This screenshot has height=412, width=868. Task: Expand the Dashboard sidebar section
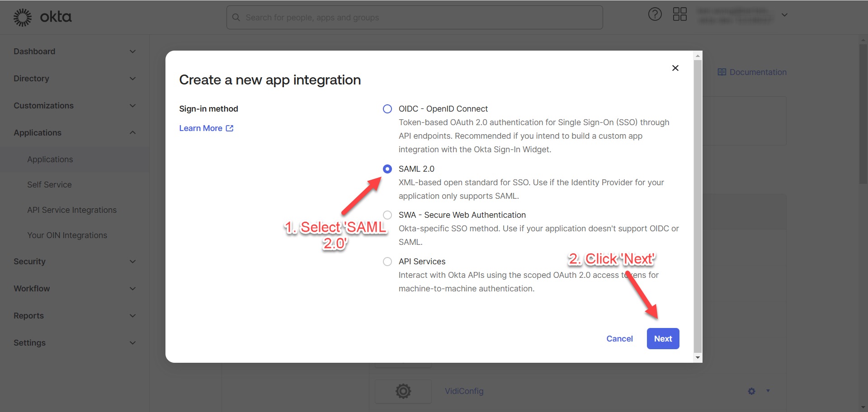coord(132,51)
